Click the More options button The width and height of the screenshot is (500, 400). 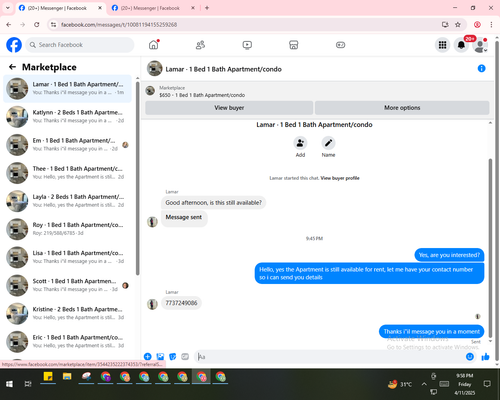coord(402,108)
